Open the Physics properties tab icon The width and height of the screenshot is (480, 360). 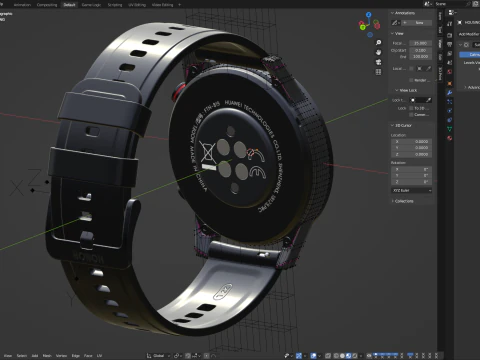point(450,111)
